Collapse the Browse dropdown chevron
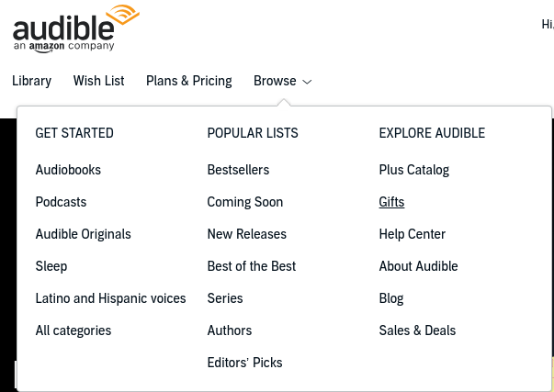The height and width of the screenshot is (392, 554). tap(307, 82)
